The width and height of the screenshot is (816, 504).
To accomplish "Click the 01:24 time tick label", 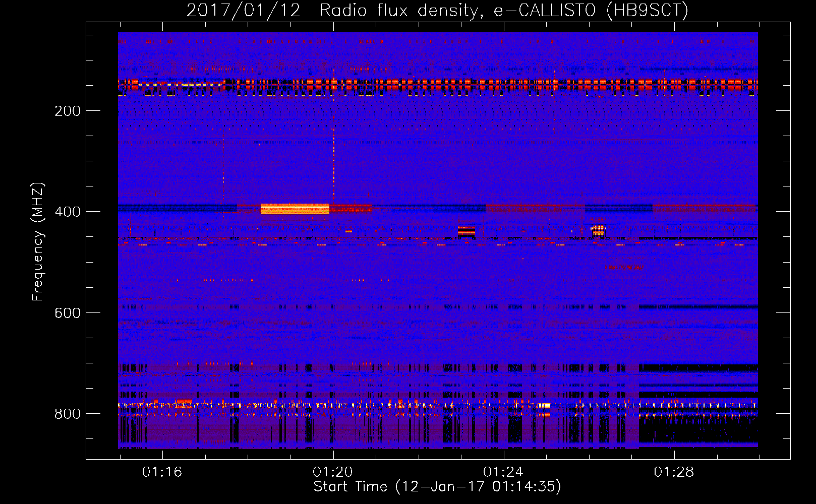I will (x=503, y=472).
